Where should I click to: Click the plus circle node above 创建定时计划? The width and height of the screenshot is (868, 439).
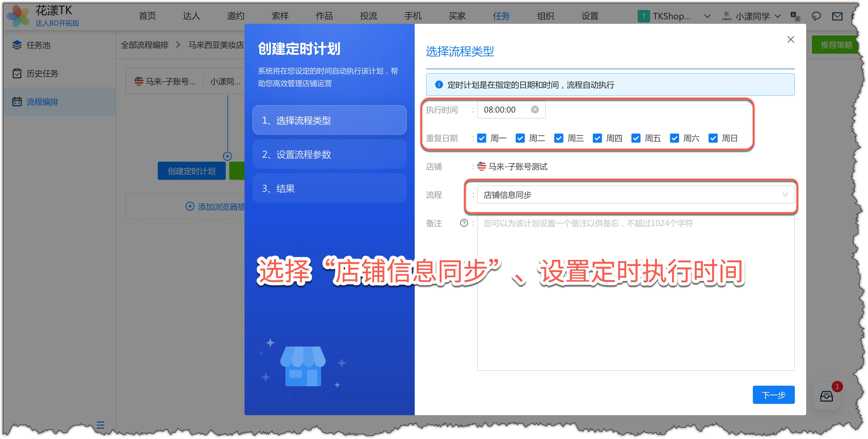(227, 156)
